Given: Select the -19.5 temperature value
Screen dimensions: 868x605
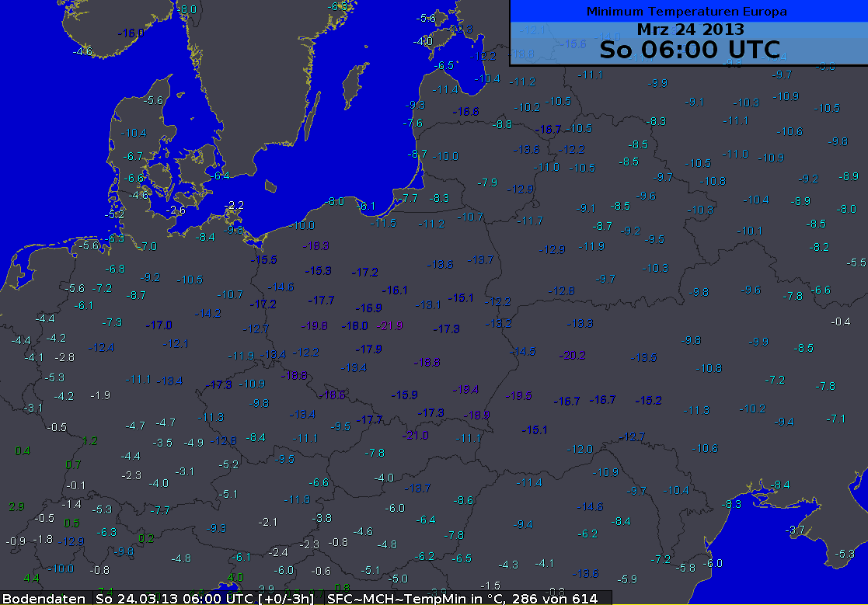Looking at the screenshot, I should point(518,395).
